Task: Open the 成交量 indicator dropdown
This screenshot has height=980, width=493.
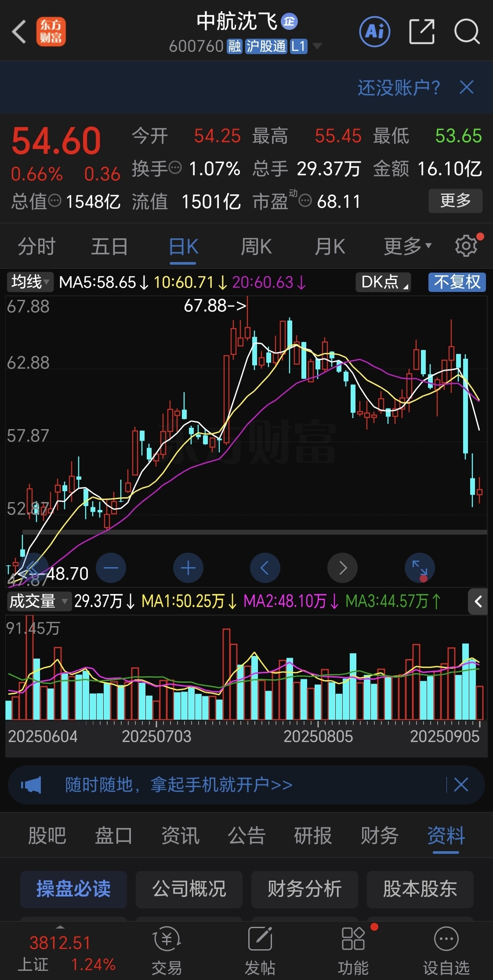Action: pos(39,601)
